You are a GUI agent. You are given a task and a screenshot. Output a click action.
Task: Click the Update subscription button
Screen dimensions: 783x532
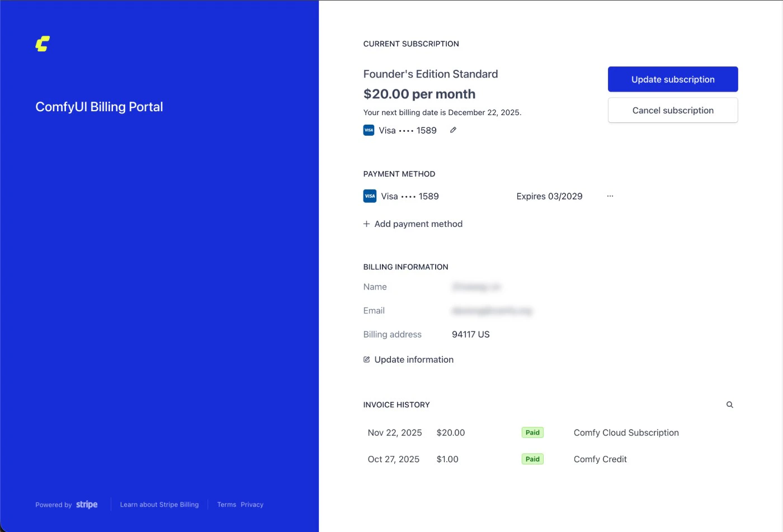(672, 79)
